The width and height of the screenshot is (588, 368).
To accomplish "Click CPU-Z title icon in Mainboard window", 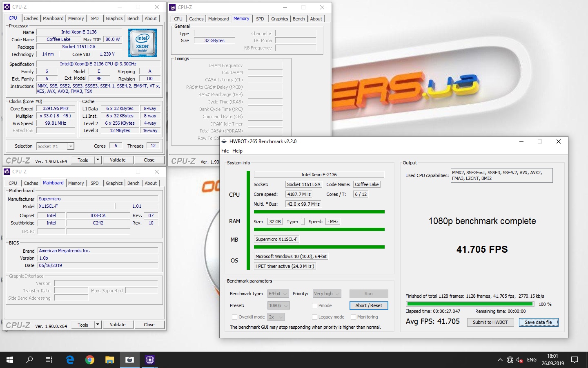I will 7,172.
